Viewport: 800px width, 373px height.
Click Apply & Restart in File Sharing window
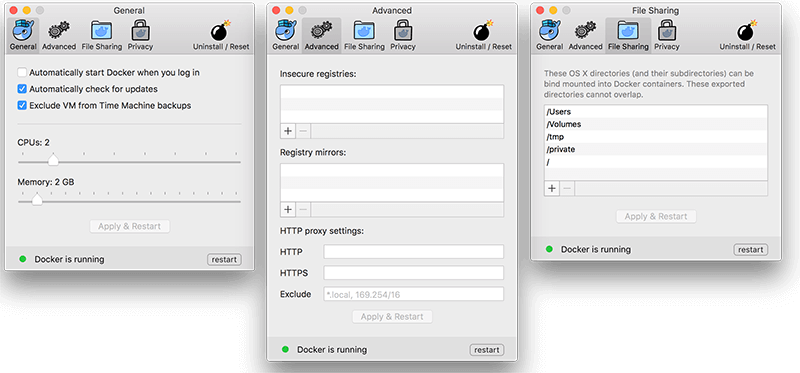656,216
